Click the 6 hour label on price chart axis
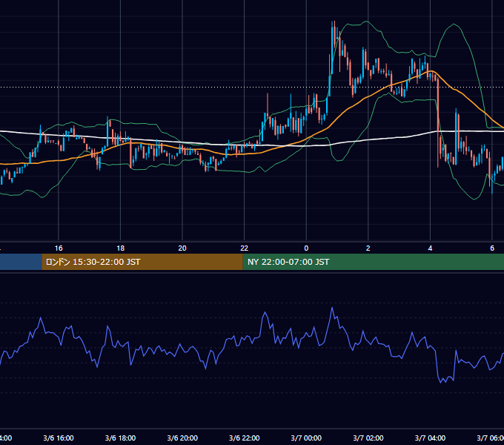Viewport: 504px width, 445px height. pos(492,248)
